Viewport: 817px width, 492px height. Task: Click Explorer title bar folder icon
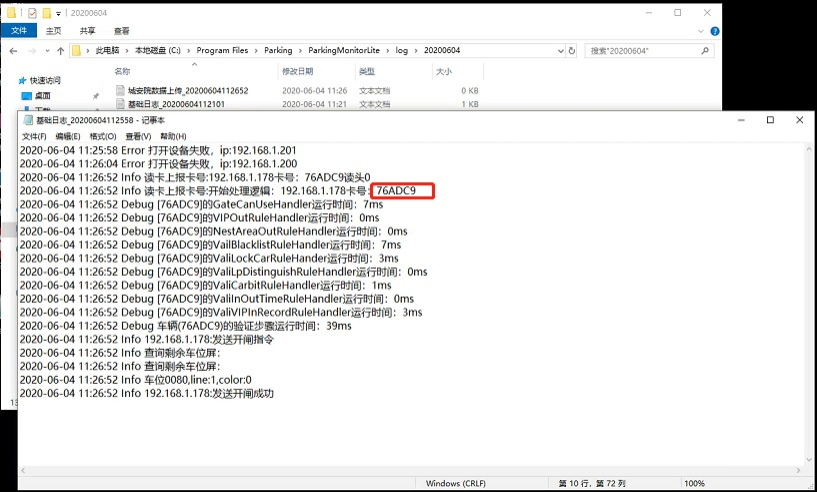coord(11,13)
